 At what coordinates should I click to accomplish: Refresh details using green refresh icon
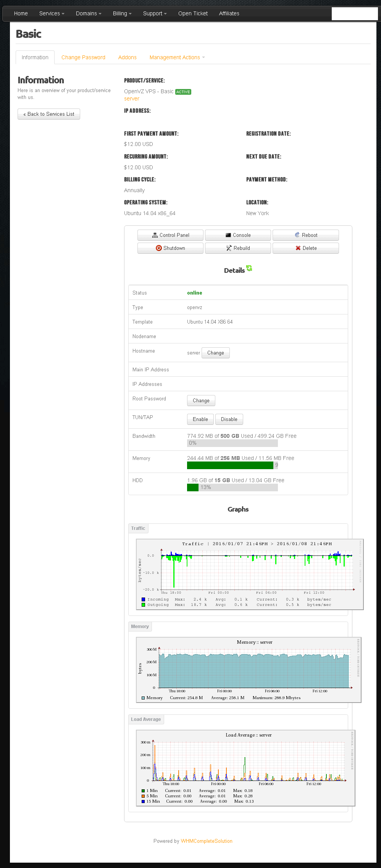pyautogui.click(x=249, y=269)
